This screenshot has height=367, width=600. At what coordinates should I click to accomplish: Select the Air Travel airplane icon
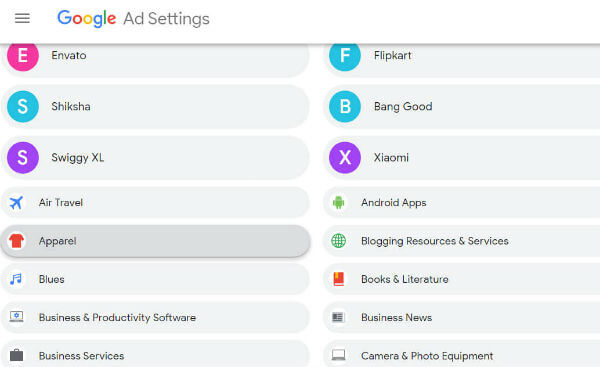[x=16, y=202]
